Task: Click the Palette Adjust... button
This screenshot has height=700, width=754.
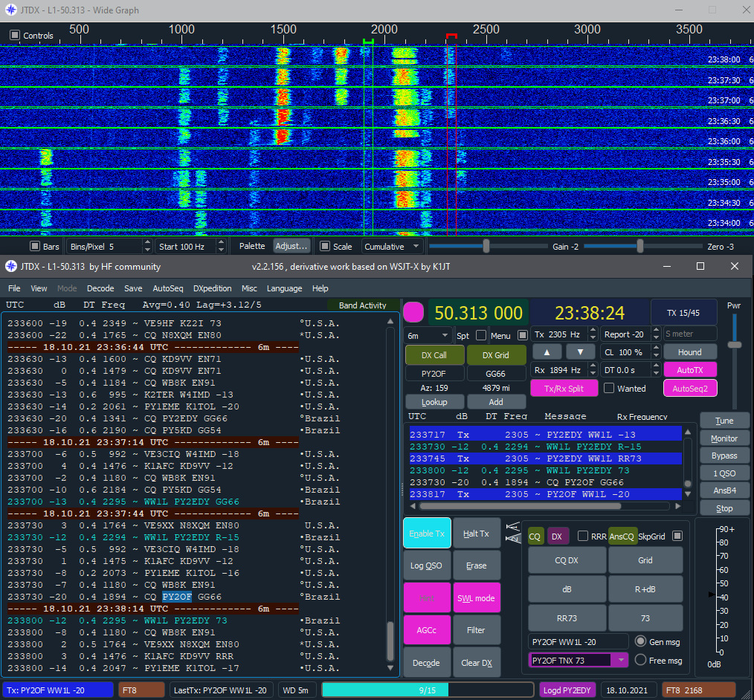Action: [291, 246]
